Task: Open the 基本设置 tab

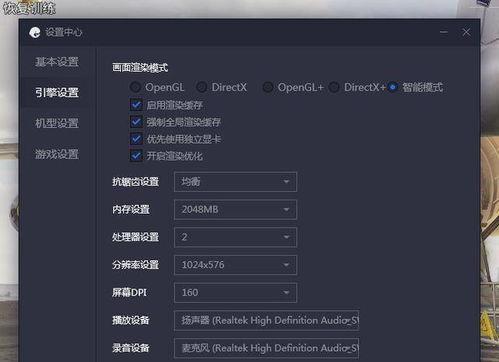Action: [57, 62]
